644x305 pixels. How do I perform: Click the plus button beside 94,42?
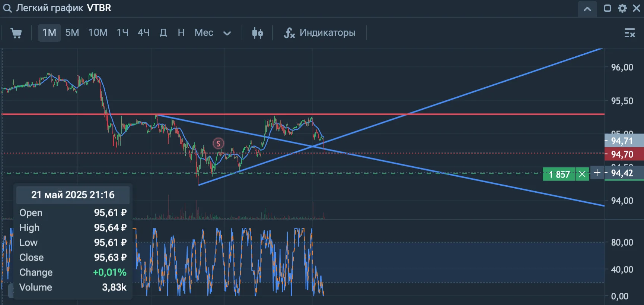click(597, 173)
